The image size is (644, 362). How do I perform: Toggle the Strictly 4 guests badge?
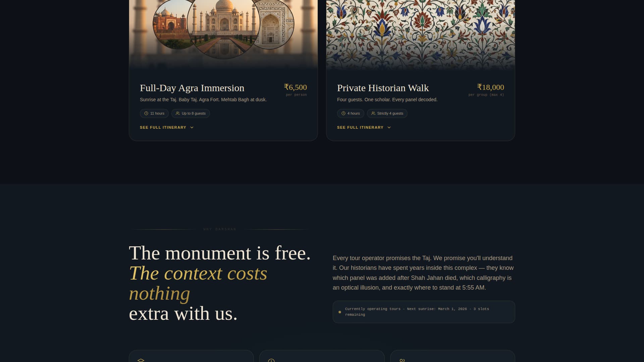[387, 113]
